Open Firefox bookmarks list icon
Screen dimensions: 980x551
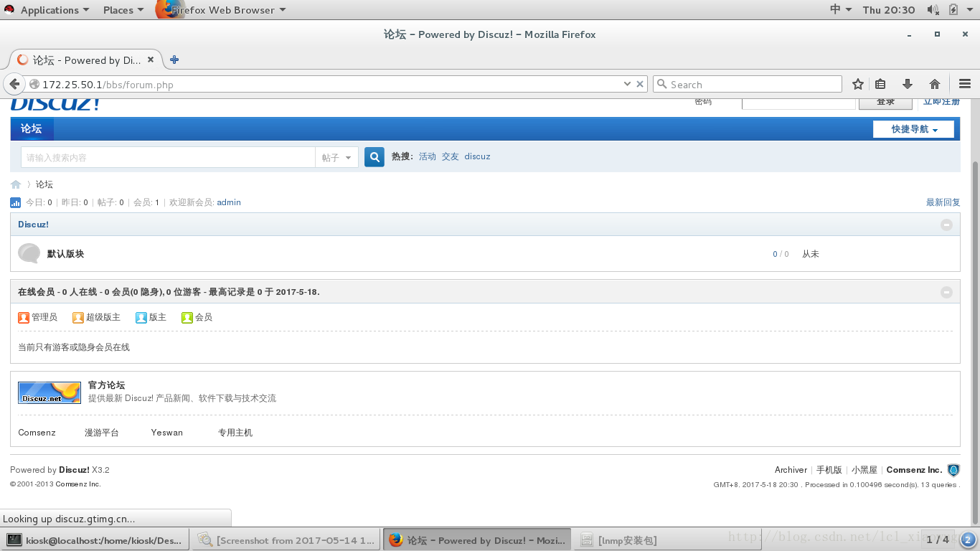tap(881, 84)
